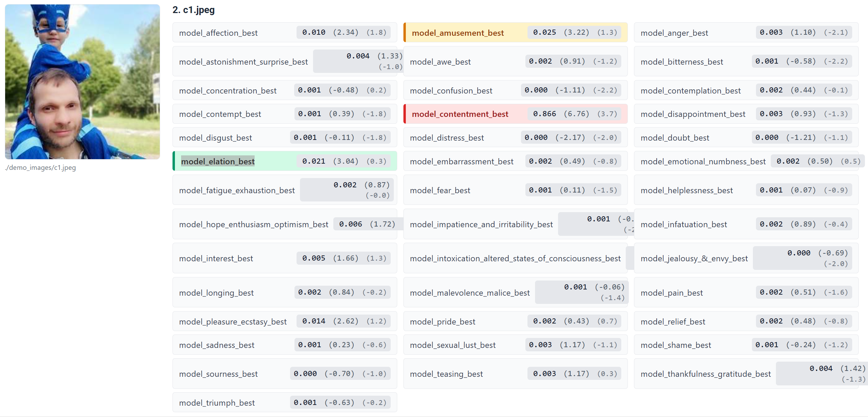Click the green model_elation_best label

pos(218,161)
